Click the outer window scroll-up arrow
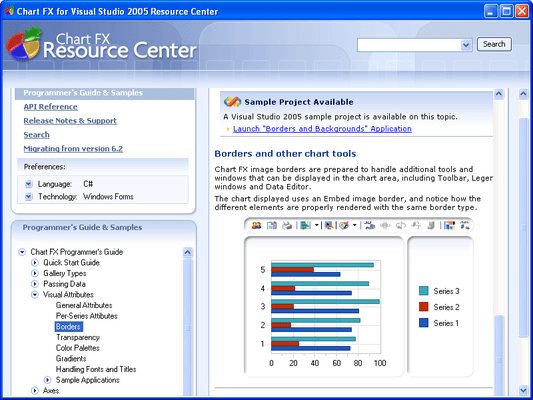Viewport: 533px width, 400px height. pyautogui.click(x=523, y=94)
